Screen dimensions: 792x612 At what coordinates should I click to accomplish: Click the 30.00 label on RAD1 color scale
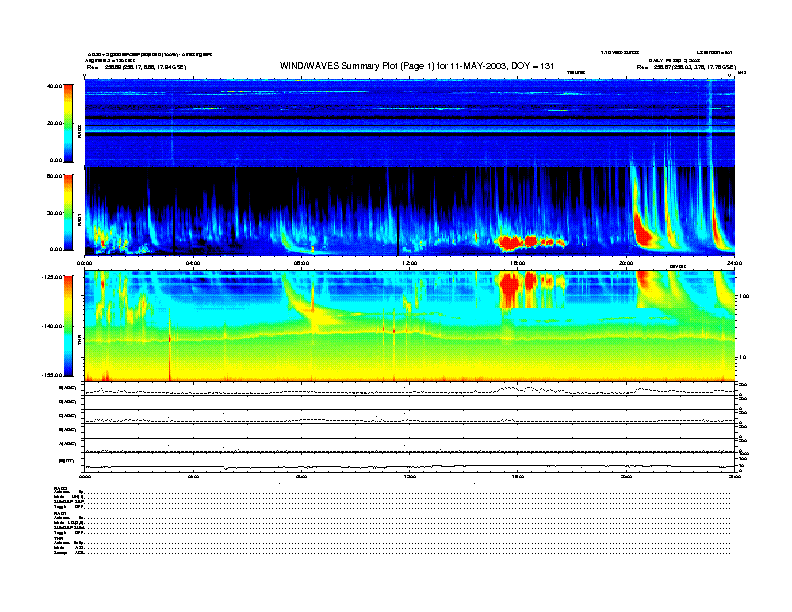pos(54,213)
